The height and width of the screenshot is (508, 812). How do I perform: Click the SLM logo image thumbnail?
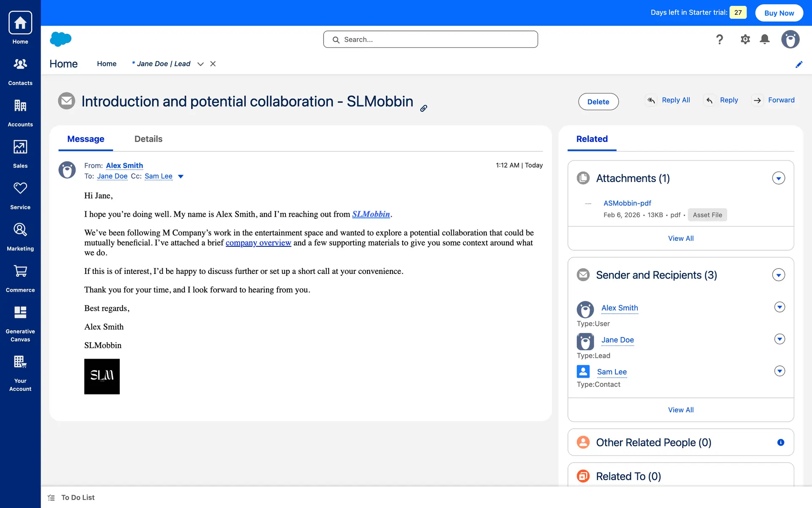pos(102,376)
